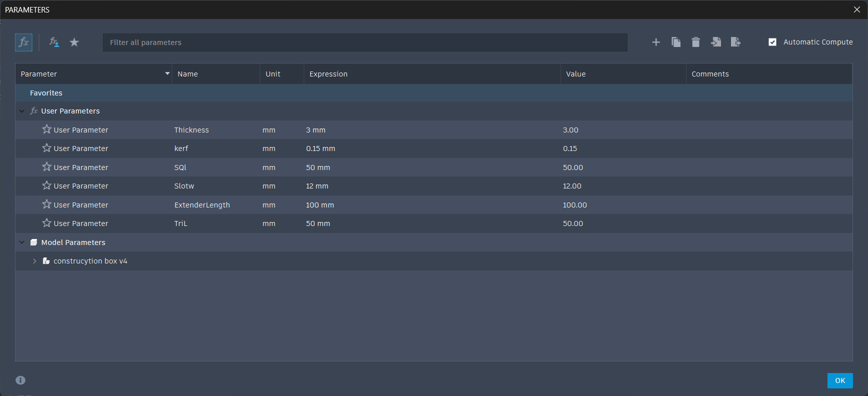This screenshot has width=868, height=396.
Task: Select the construcytion box v4 item
Action: tap(90, 261)
